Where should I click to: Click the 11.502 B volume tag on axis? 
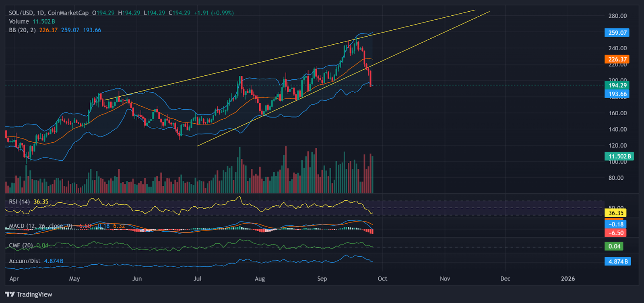coord(619,156)
